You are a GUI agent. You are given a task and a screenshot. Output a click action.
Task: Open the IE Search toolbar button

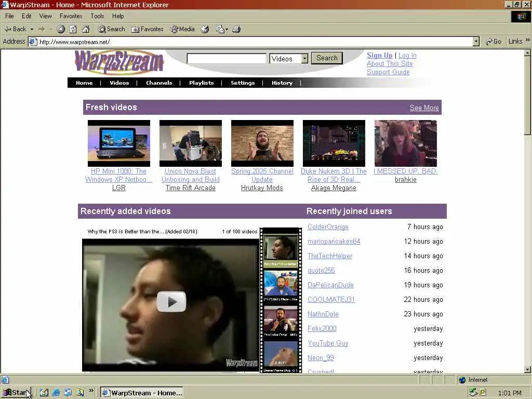click(x=112, y=29)
